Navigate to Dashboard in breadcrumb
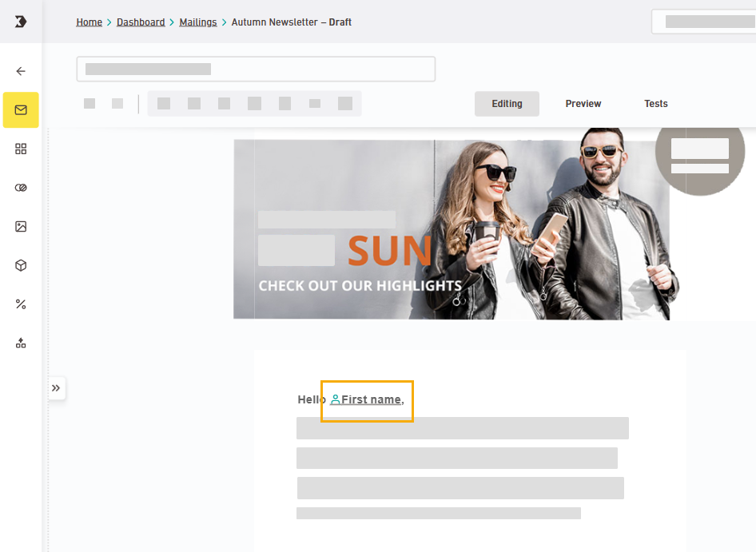756x552 pixels. click(x=141, y=22)
